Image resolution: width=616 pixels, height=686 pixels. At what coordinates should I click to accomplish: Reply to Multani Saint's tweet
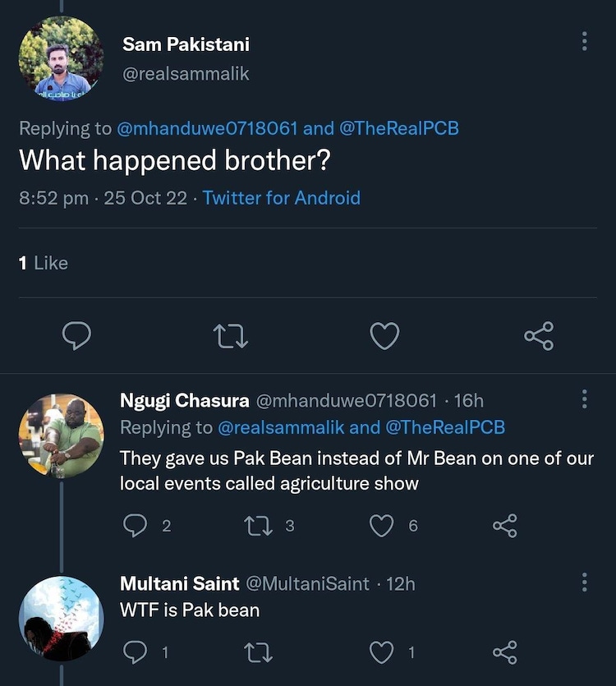tap(135, 653)
